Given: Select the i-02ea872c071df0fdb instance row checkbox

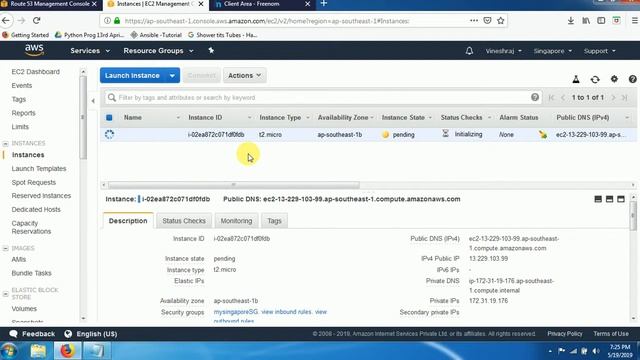Looking at the screenshot, I should point(109,134).
